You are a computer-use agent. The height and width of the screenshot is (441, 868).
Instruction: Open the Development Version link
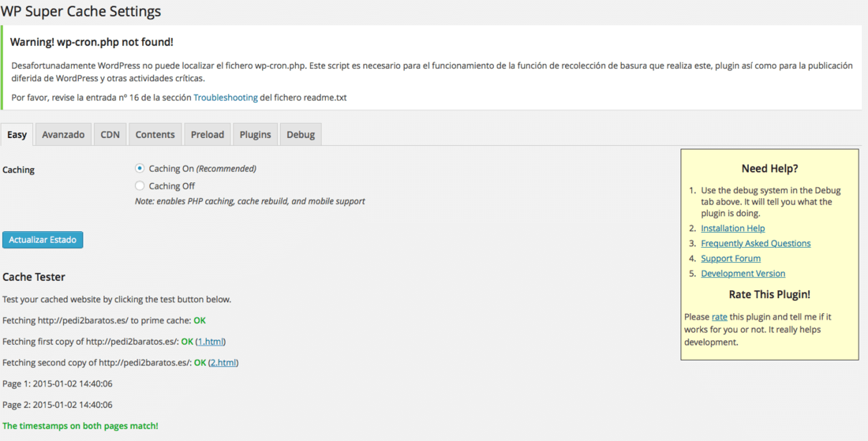[743, 273]
